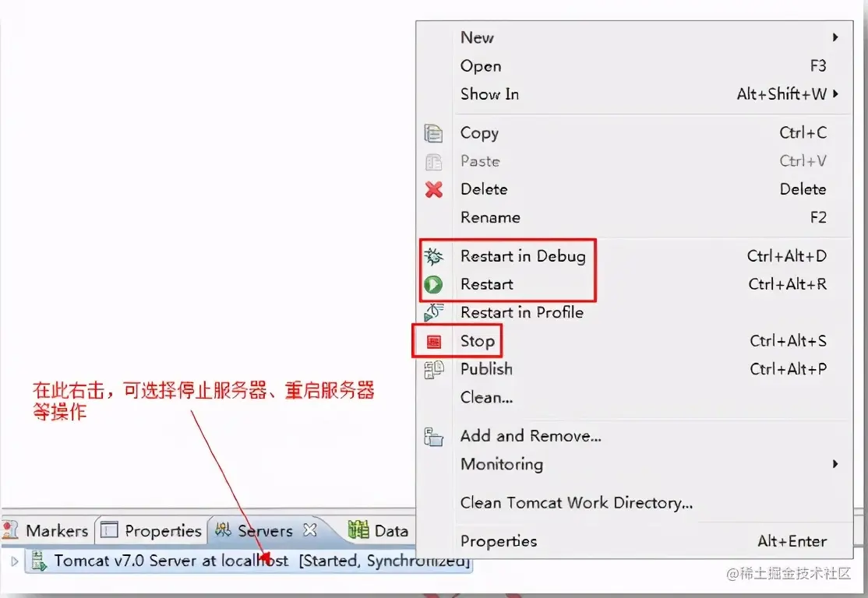The width and height of the screenshot is (868, 598).
Task: Close the Servers tab with its X
Action: 310,530
